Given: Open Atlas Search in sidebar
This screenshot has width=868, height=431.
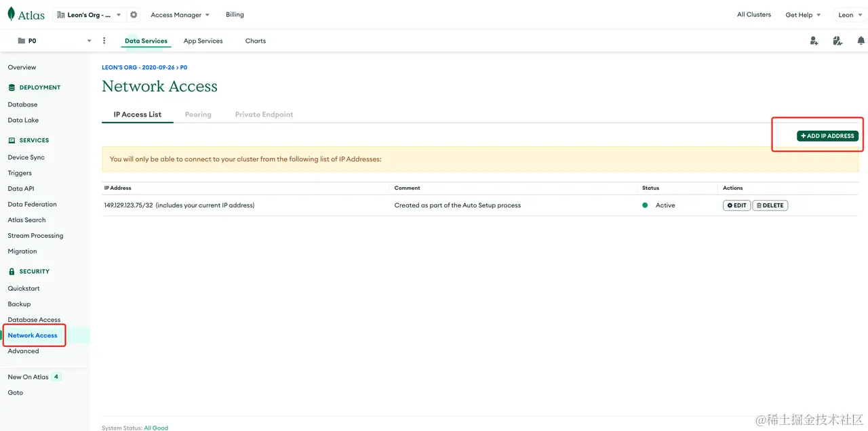Looking at the screenshot, I should coord(26,220).
